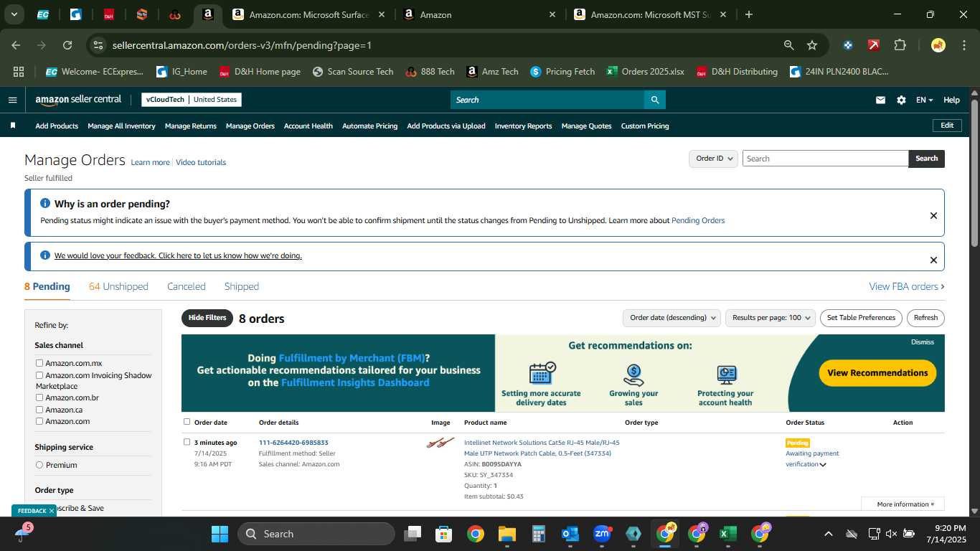
Task: Switch to the Canceled orders tab
Action: 187,286
